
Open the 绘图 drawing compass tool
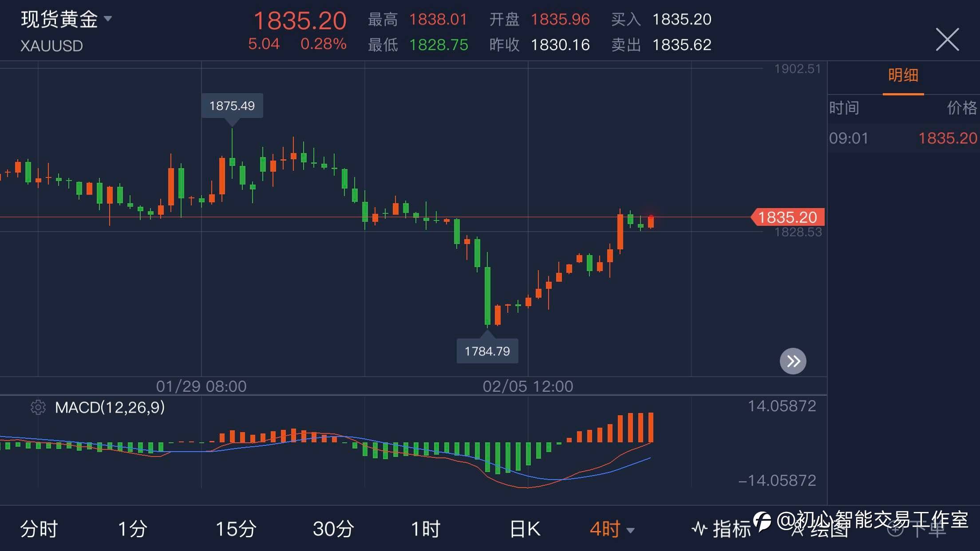pyautogui.click(x=798, y=529)
